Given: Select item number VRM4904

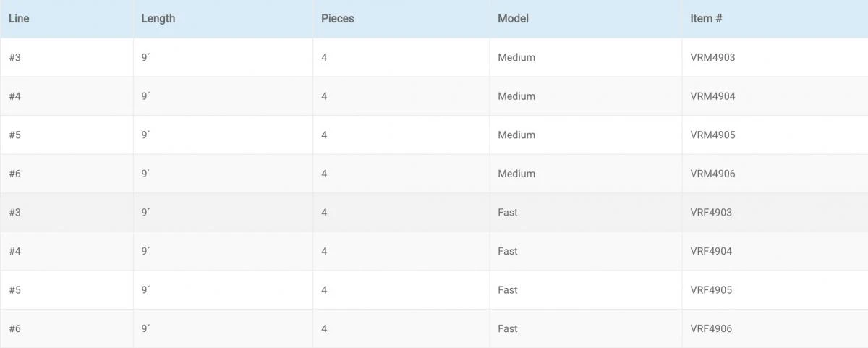Looking at the screenshot, I should pyautogui.click(x=712, y=96).
